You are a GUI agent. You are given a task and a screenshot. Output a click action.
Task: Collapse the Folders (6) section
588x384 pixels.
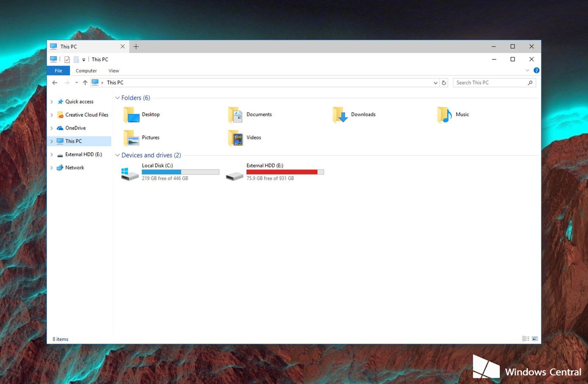click(x=118, y=98)
